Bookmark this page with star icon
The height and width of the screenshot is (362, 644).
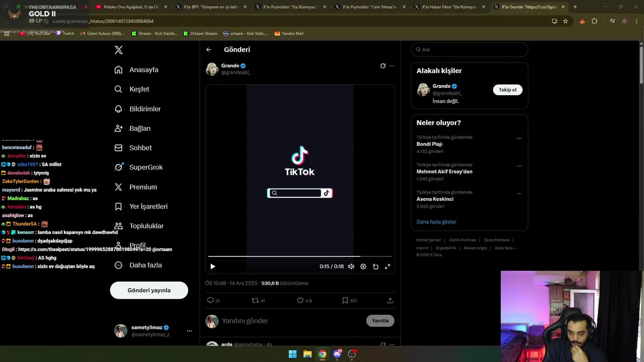coord(566,21)
